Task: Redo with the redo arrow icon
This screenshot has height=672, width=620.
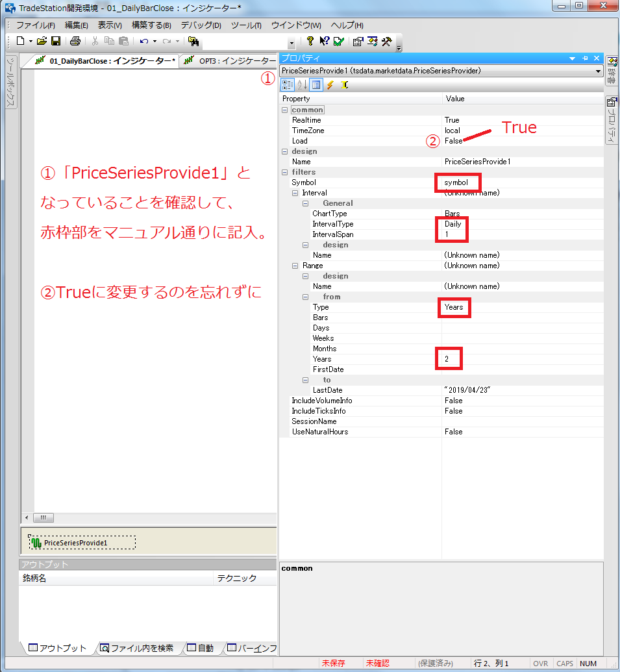Action: (167, 41)
